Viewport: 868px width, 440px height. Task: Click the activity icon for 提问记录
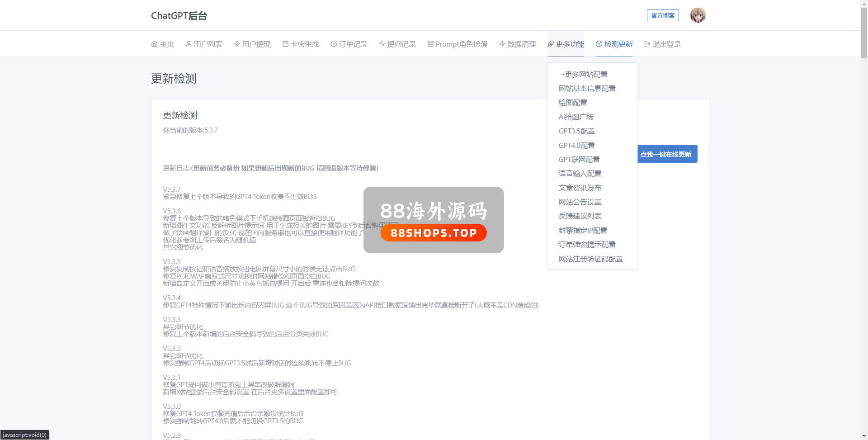click(382, 44)
